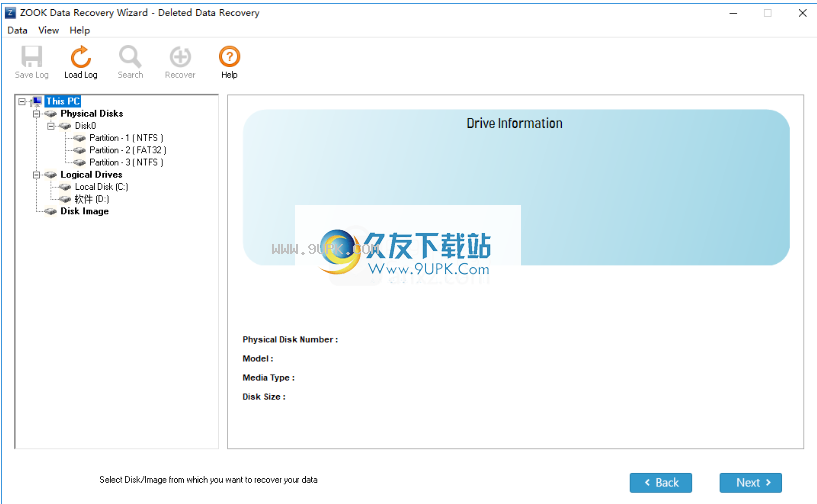This screenshot has height=504, width=817.
Task: Click Partition - 1 drive icon
Action: pyautogui.click(x=80, y=138)
